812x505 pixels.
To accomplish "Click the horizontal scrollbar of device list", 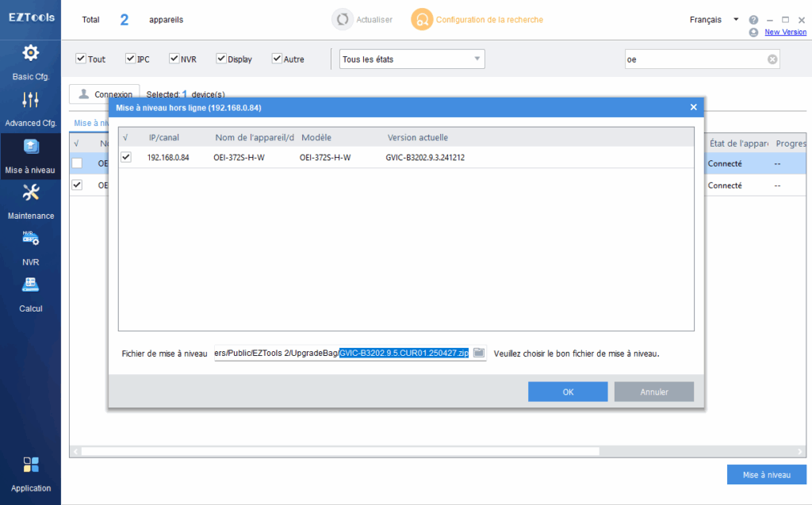I will (x=340, y=451).
